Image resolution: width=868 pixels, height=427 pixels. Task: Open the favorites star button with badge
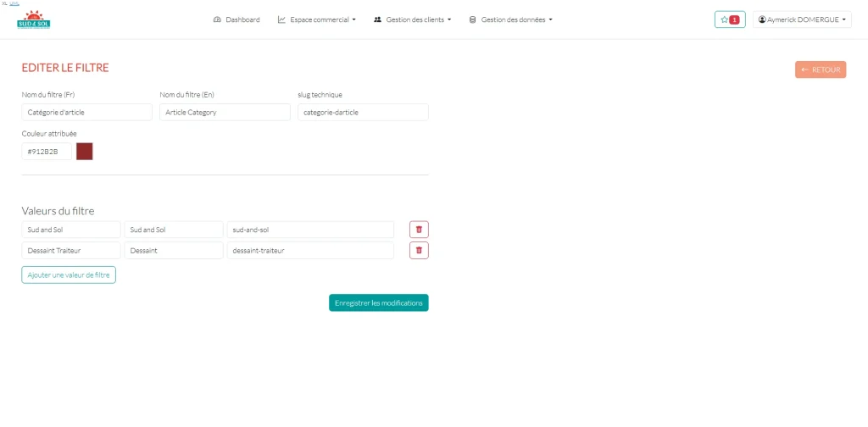(730, 19)
